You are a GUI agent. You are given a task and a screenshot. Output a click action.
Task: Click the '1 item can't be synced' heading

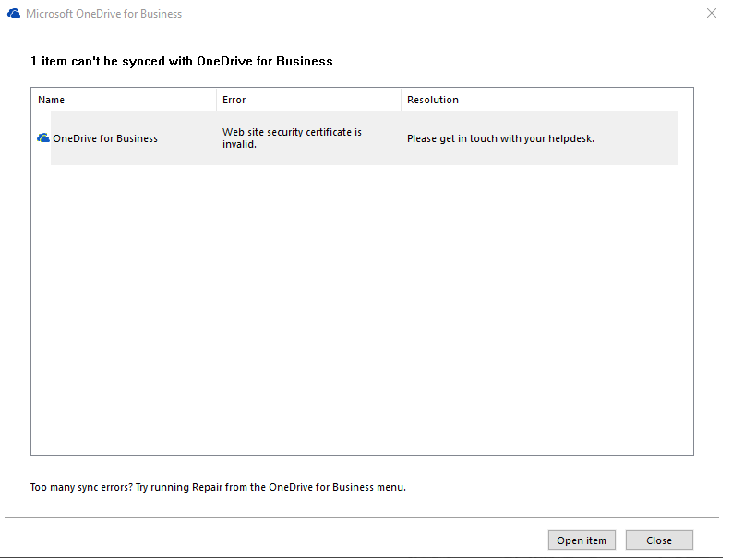click(x=181, y=61)
